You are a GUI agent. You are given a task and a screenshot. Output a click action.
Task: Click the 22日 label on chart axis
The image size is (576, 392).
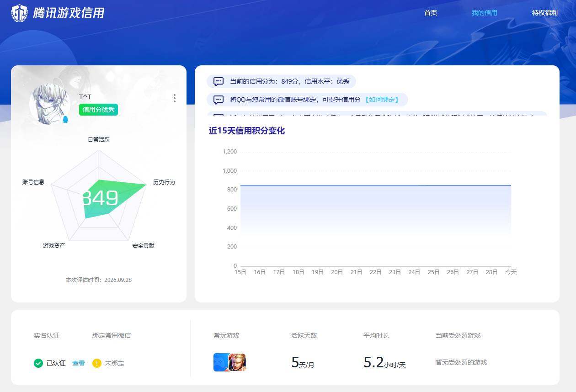(x=376, y=272)
